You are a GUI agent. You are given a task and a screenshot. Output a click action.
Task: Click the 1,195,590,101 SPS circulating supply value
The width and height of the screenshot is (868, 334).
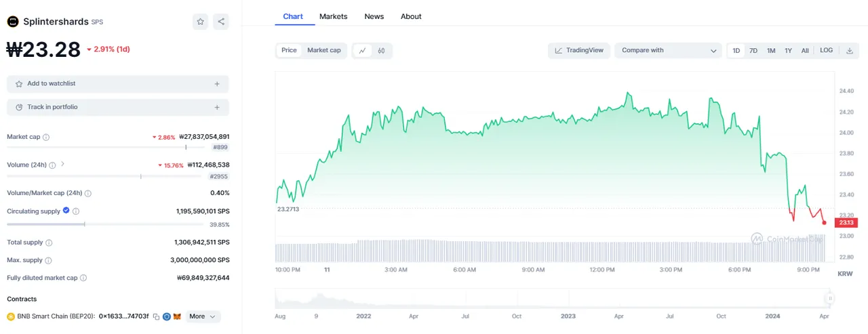click(x=203, y=211)
